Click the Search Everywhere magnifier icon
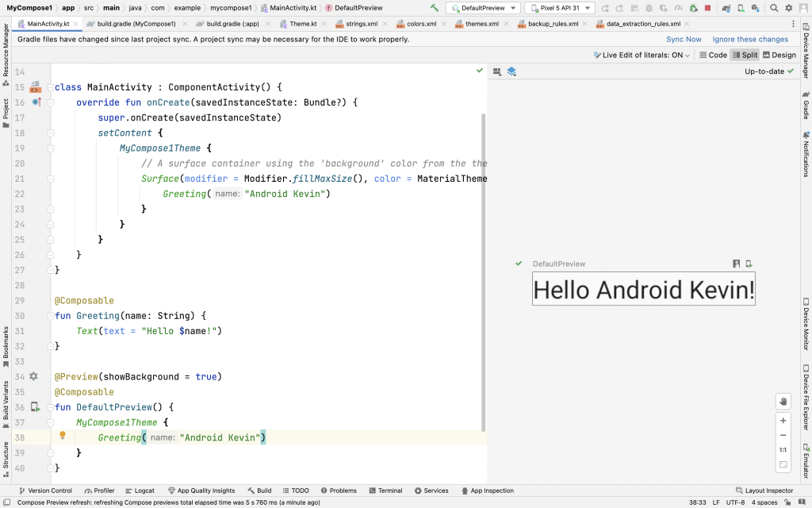Viewport: 812px width, 508px height. (x=774, y=8)
